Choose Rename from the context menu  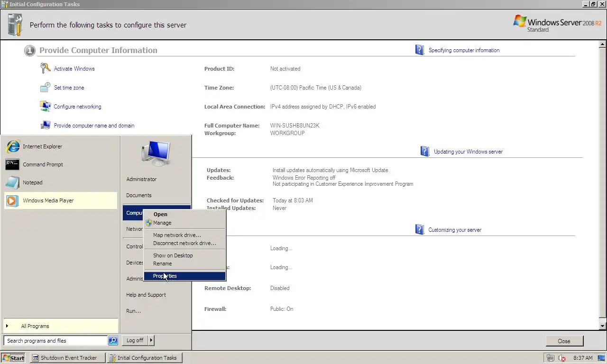(x=185, y=264)
